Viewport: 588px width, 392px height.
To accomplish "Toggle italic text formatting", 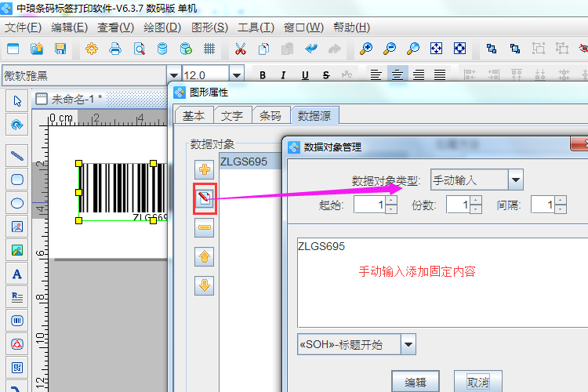I will (x=284, y=75).
